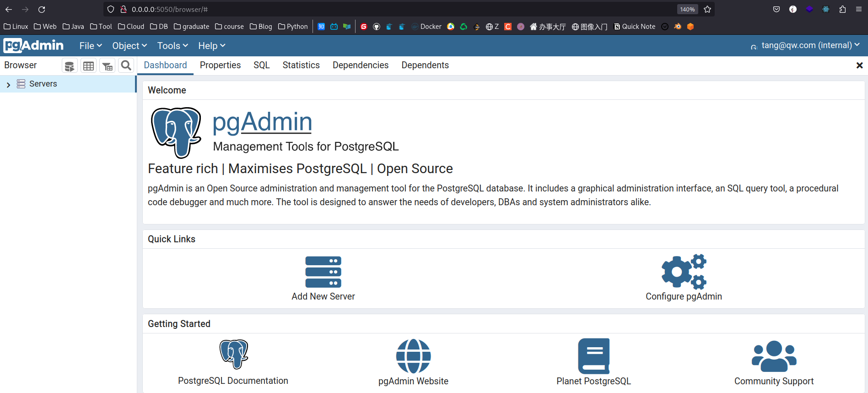The height and width of the screenshot is (393, 868).
Task: Switch to the Dependents tab
Action: [425, 65]
